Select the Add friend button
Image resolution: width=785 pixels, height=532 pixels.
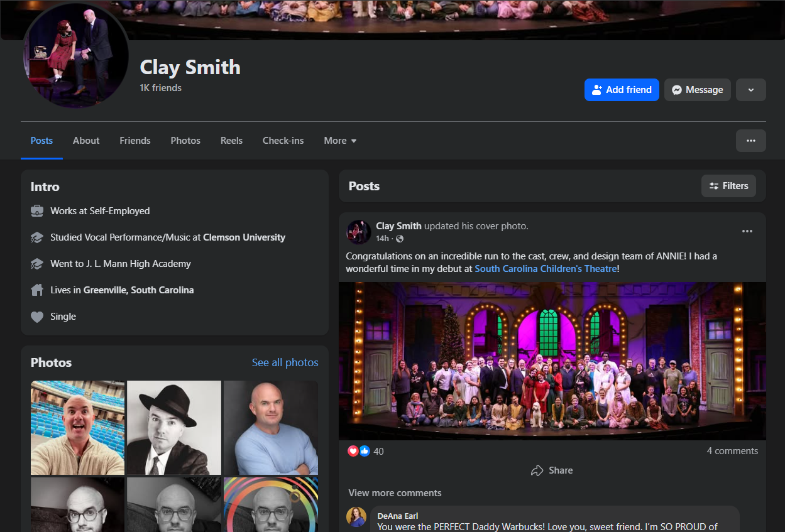pos(622,89)
